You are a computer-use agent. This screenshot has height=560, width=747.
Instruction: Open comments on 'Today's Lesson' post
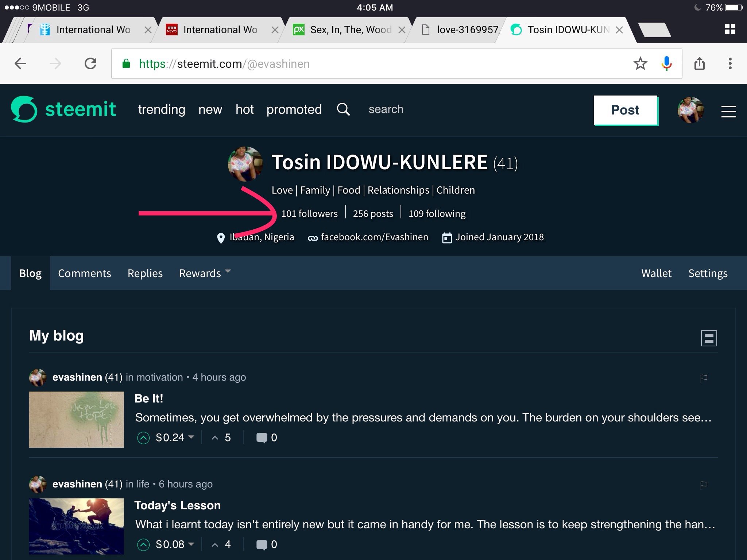(267, 545)
